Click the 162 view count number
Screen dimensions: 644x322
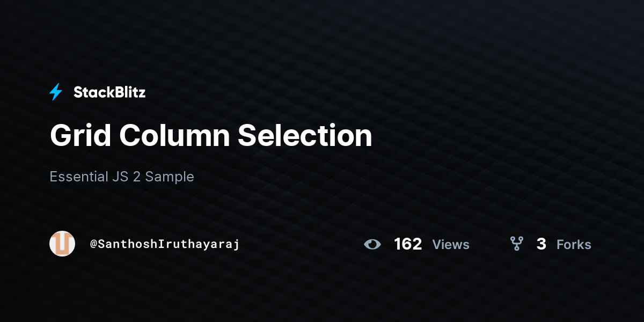408,244
